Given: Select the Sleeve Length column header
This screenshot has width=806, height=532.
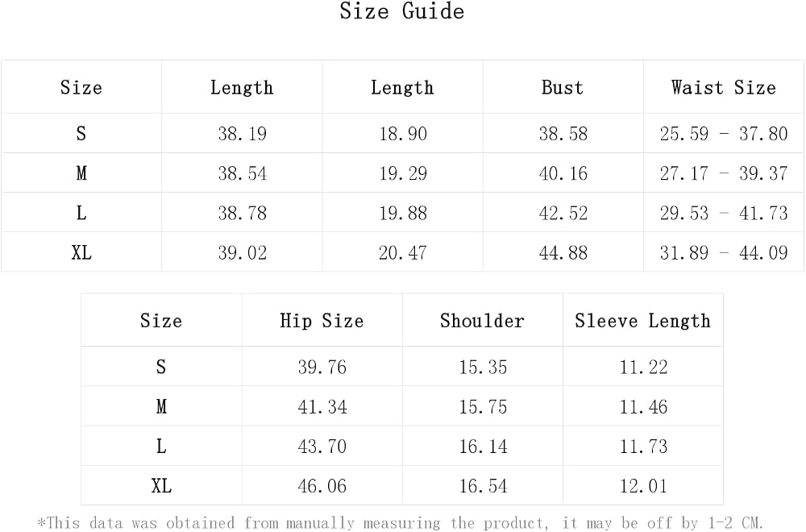Looking at the screenshot, I should click(x=642, y=321).
